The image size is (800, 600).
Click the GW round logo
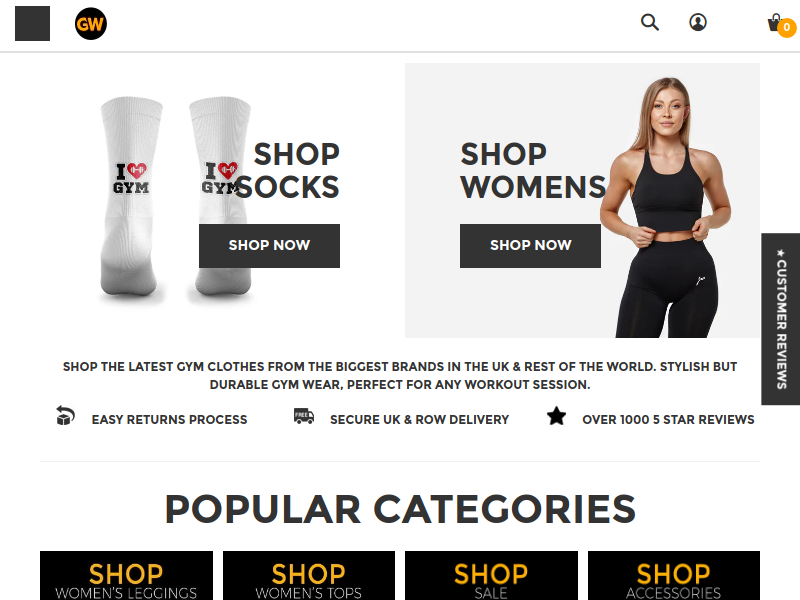point(91,23)
